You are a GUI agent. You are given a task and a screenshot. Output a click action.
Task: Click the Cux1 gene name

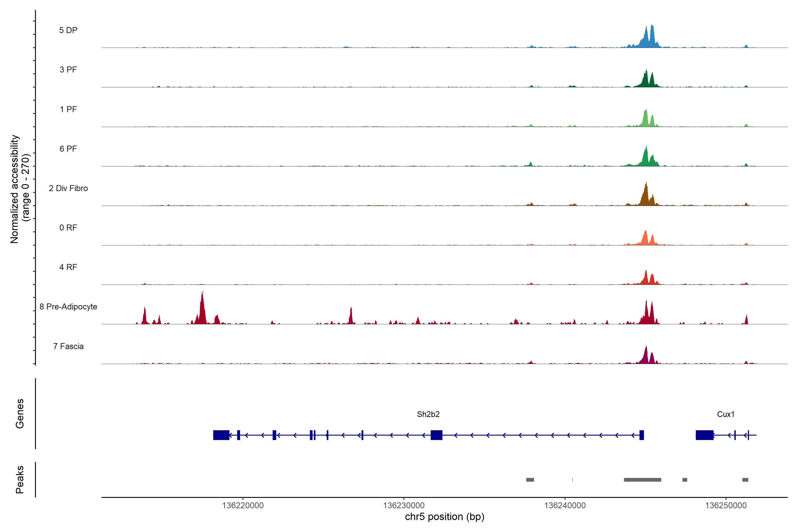point(726,414)
